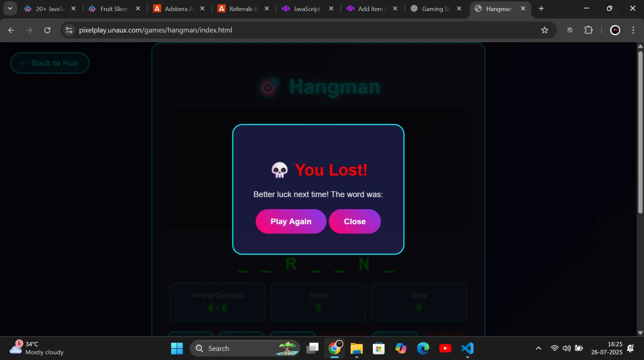The height and width of the screenshot is (360, 644).
Task: Close the Gaming Site tab
Action: 459,9
